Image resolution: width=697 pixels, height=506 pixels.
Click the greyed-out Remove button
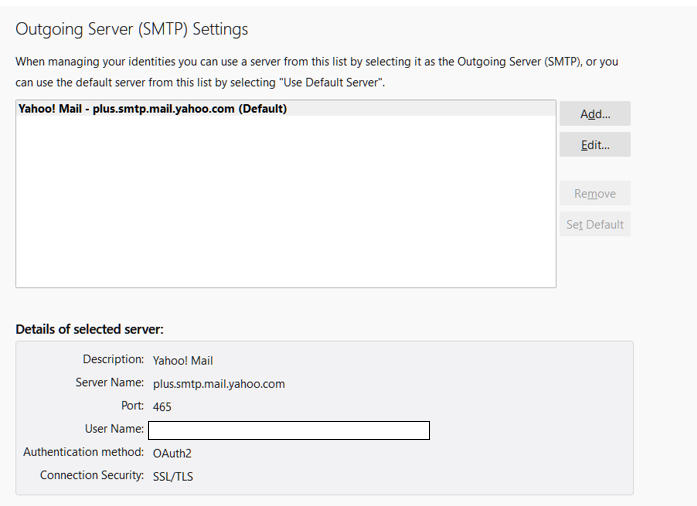[x=595, y=193]
